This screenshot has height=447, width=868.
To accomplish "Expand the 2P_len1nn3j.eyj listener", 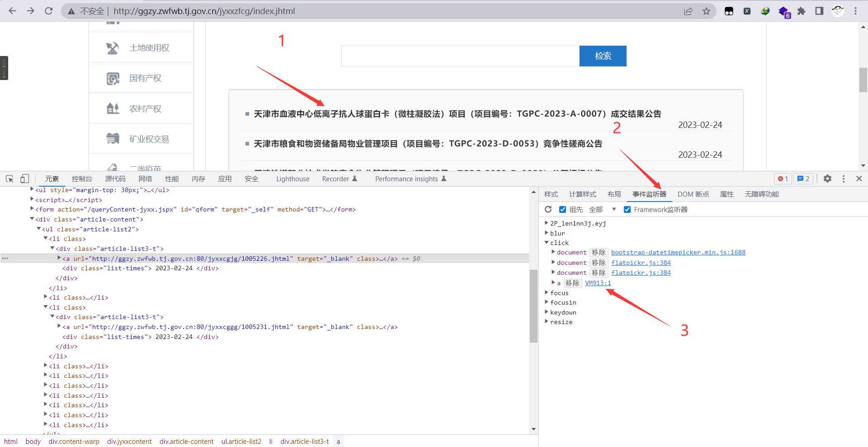I will click(x=547, y=223).
